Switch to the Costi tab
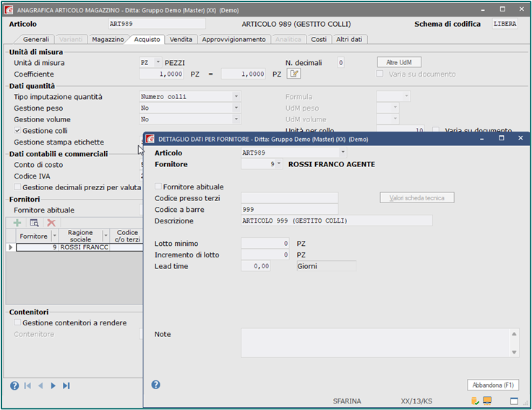This screenshot has width=532, height=410. tap(319, 39)
